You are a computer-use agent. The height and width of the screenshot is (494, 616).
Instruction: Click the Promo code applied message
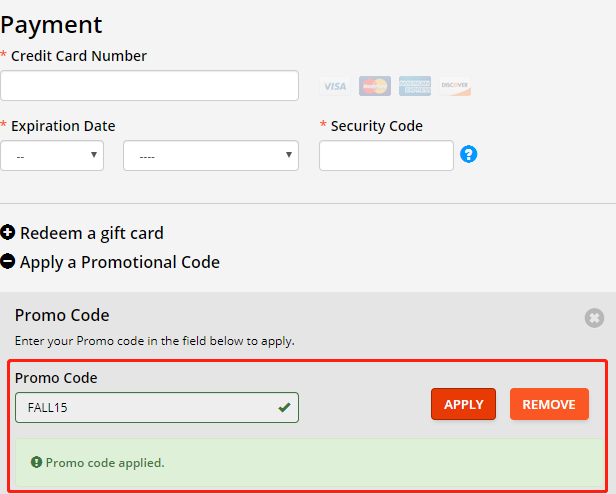105,463
